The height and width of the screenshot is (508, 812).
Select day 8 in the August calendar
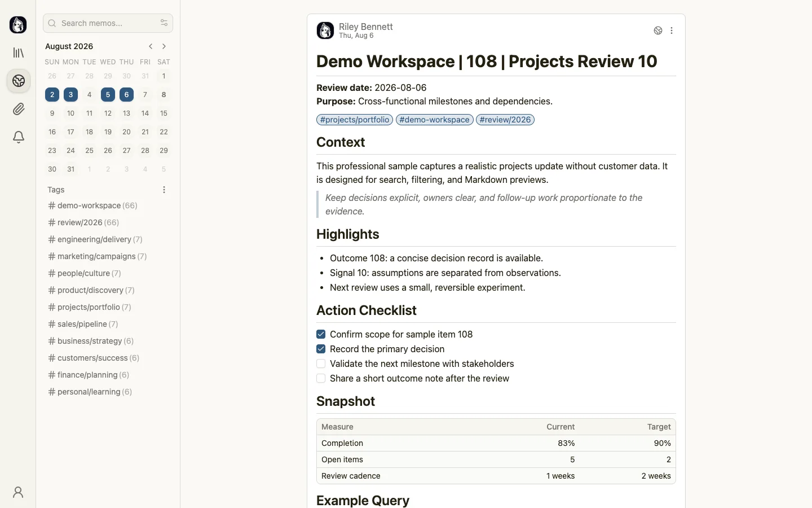164,95
